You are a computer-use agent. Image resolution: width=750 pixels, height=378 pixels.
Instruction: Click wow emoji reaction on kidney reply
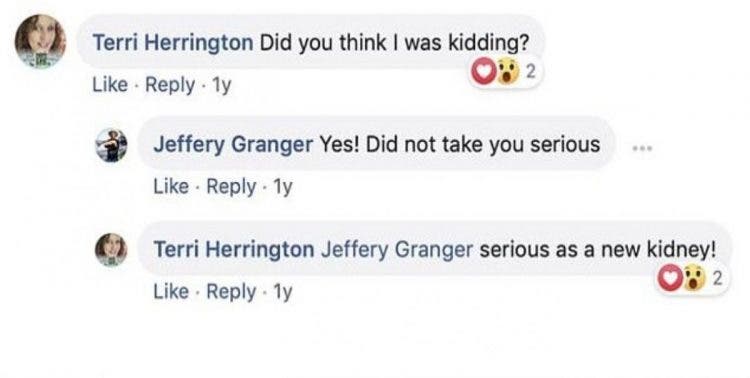[694, 278]
